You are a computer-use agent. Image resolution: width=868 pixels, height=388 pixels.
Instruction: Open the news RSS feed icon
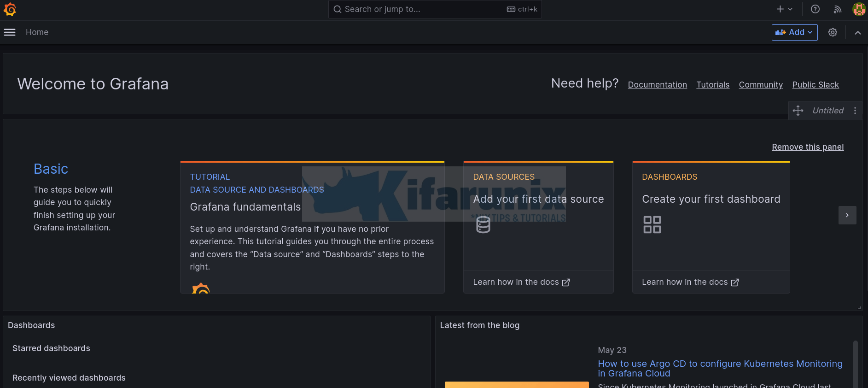pyautogui.click(x=838, y=9)
